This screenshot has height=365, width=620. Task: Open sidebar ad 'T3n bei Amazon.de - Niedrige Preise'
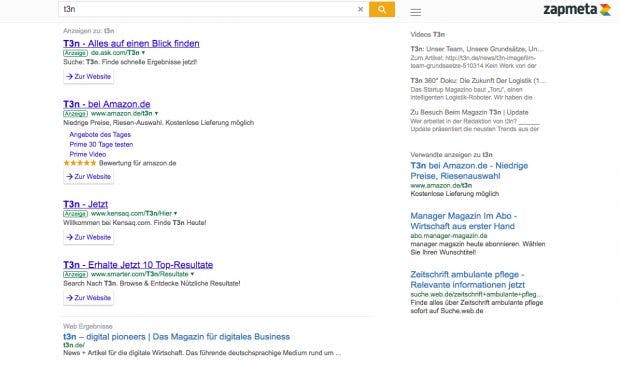click(469, 170)
